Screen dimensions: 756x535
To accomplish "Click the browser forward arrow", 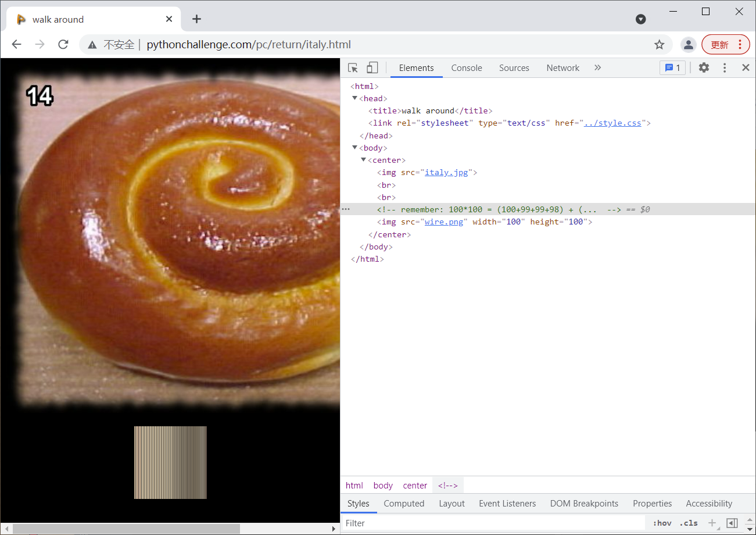I will click(40, 45).
